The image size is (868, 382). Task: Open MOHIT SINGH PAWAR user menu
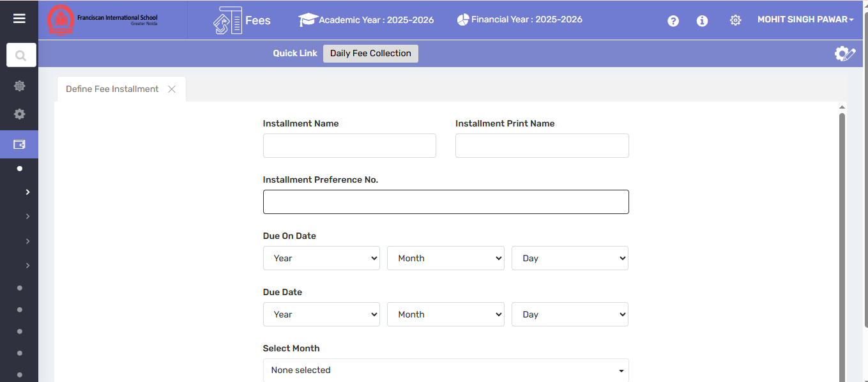click(805, 20)
